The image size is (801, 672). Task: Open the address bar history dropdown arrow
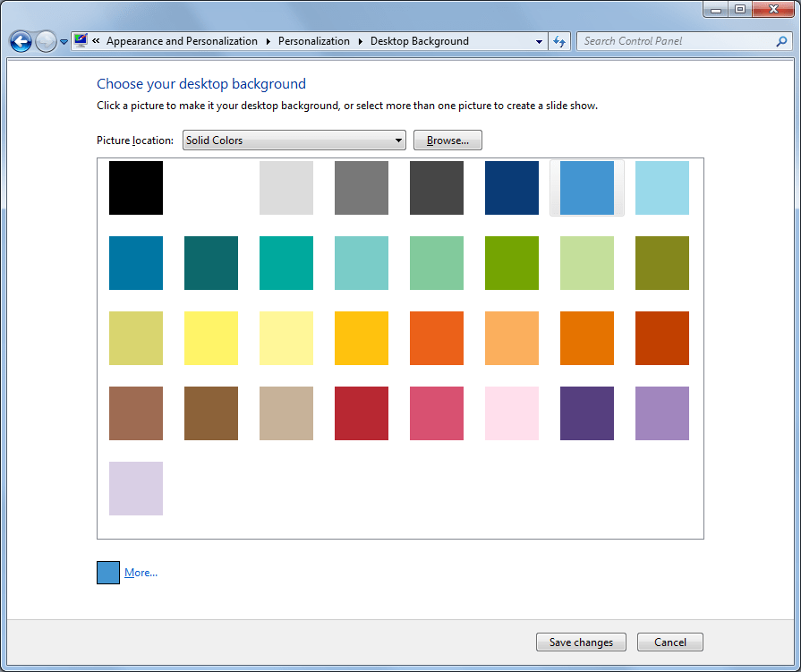539,41
